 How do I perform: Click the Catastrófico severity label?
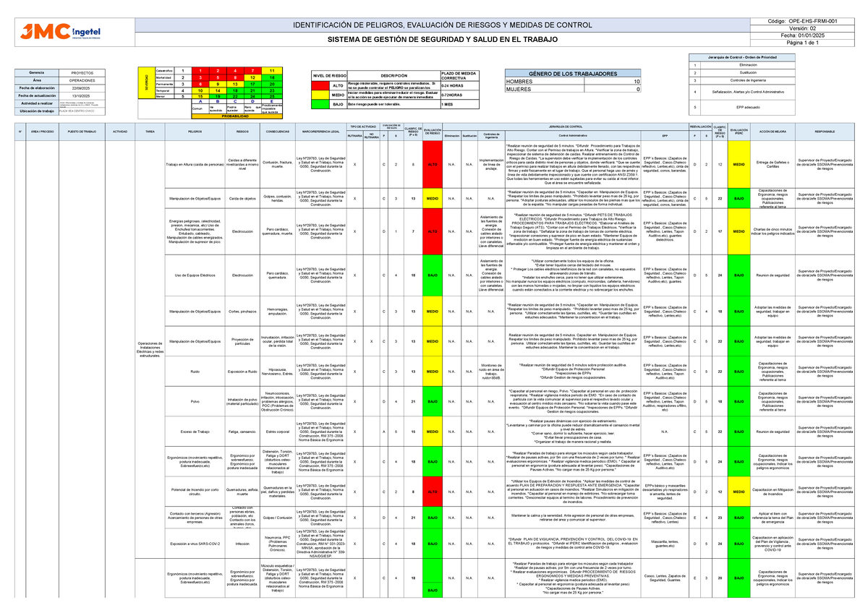164,70
